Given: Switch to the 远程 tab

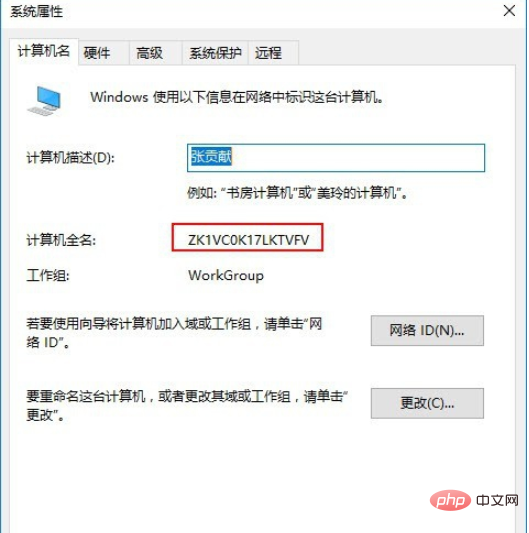Looking at the screenshot, I should click(x=269, y=53).
